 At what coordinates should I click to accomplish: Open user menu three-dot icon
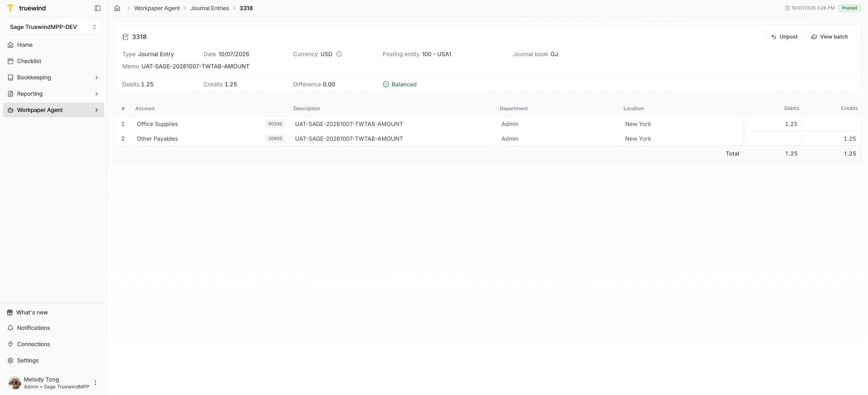point(96,383)
